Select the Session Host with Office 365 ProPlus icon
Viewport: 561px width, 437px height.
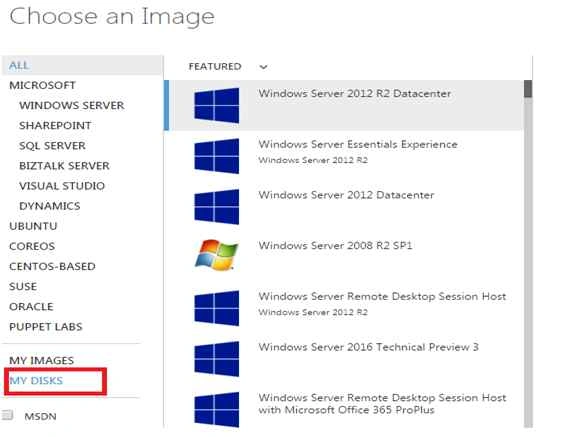tap(217, 410)
